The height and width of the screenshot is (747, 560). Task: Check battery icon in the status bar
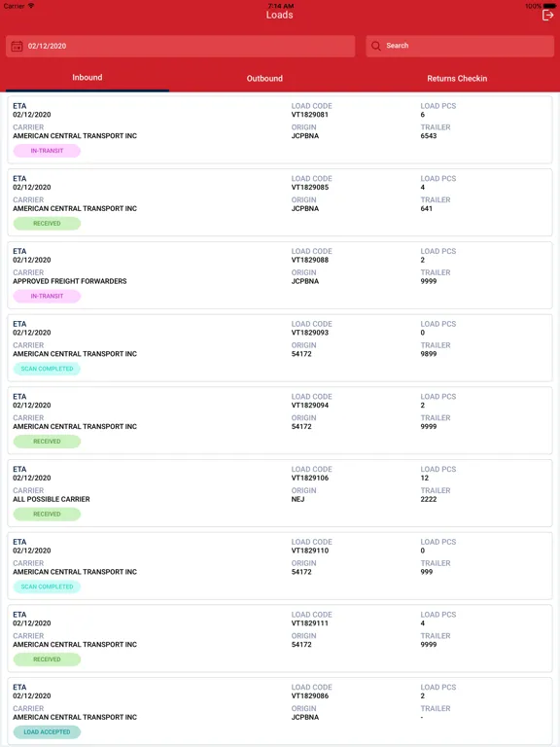(x=549, y=6)
